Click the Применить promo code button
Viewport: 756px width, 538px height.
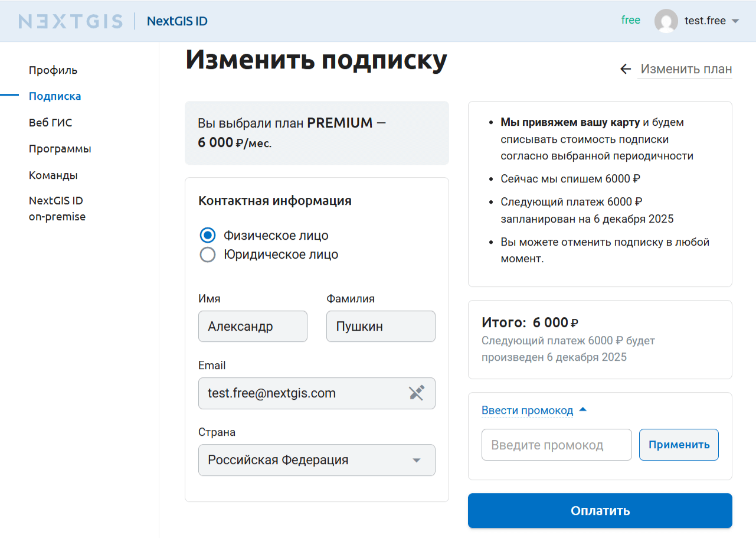pyautogui.click(x=679, y=445)
